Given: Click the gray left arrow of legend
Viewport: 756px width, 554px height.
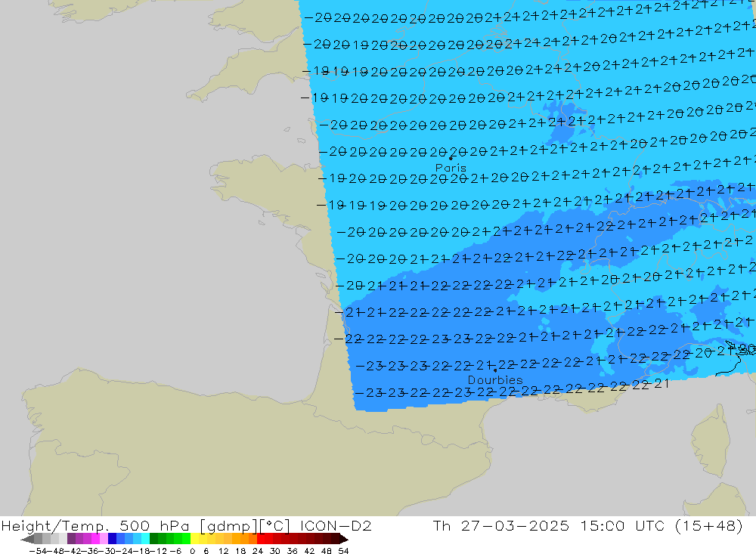Looking at the screenshot, I should [x=27, y=539].
